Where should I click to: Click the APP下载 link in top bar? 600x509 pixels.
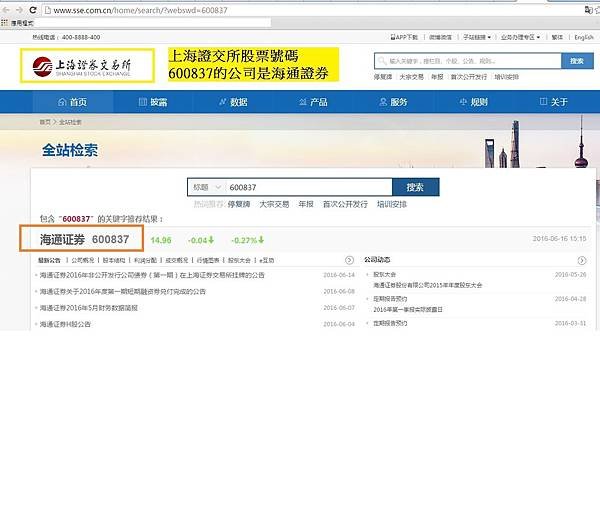pos(404,37)
